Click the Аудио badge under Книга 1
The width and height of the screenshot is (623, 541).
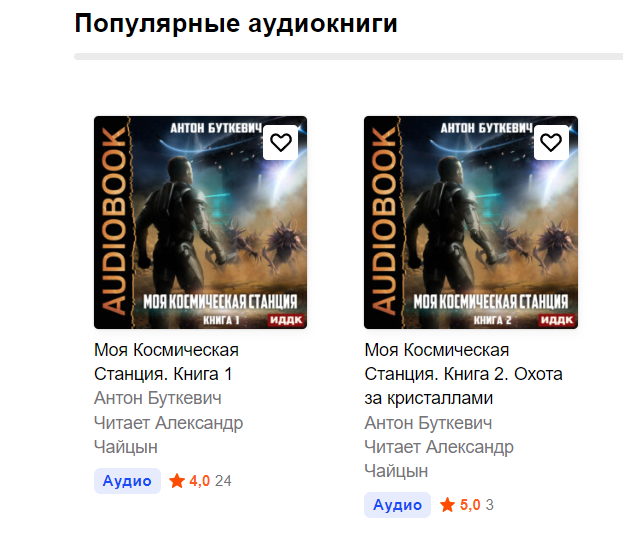pos(127,481)
